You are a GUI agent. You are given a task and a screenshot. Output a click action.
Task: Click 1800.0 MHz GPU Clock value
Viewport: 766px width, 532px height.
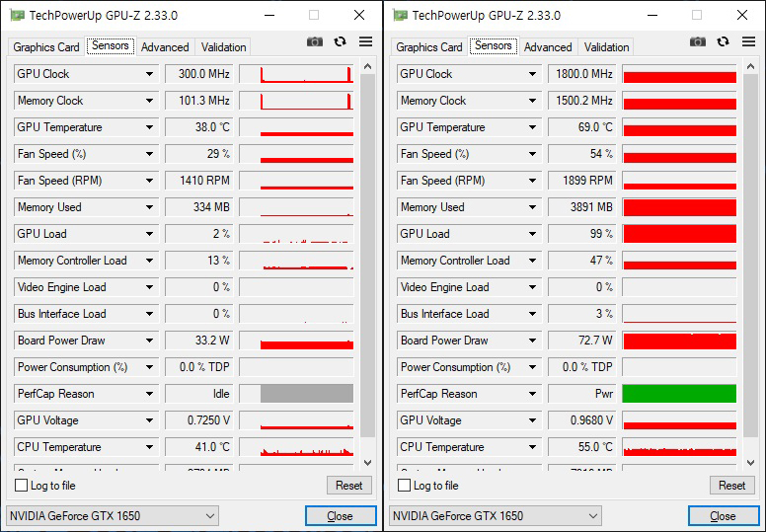(582, 74)
